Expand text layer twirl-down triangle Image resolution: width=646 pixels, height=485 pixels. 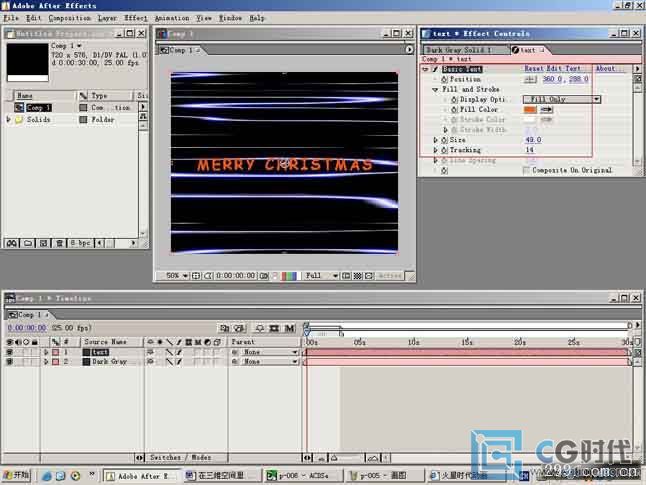46,352
